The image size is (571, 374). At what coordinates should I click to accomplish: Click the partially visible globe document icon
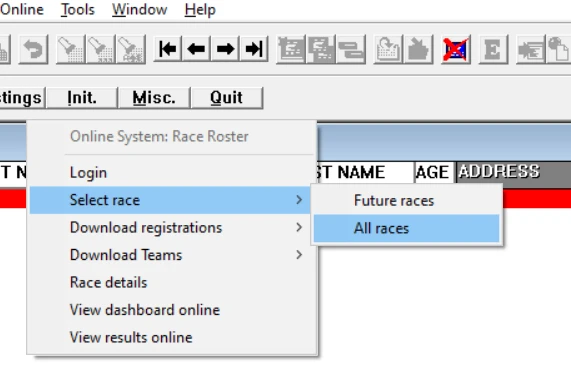pyautogui.click(x=558, y=49)
